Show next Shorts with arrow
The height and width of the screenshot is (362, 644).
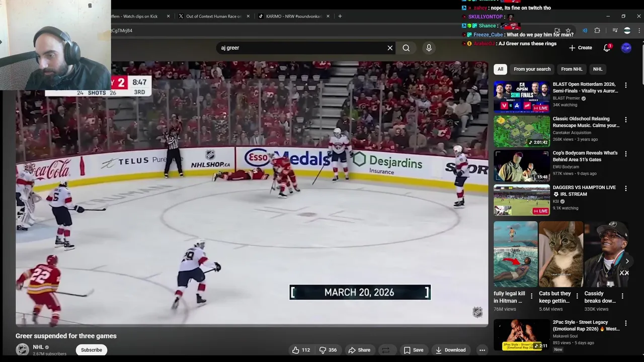point(627,261)
